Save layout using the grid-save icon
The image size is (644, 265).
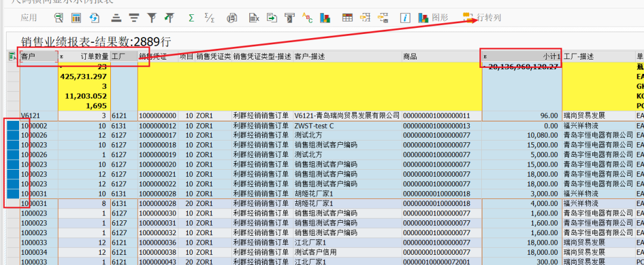point(383,18)
